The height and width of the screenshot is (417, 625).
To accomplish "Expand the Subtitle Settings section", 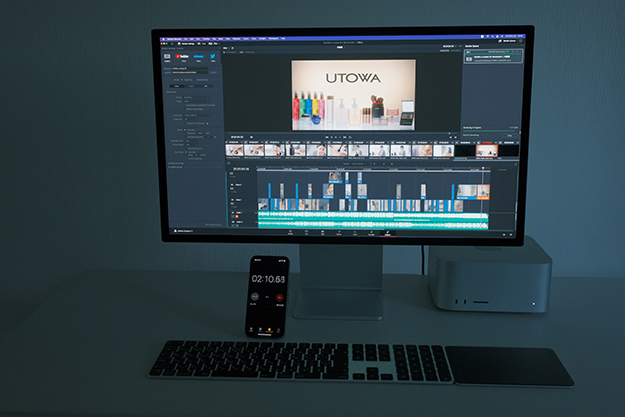I will [x=175, y=167].
